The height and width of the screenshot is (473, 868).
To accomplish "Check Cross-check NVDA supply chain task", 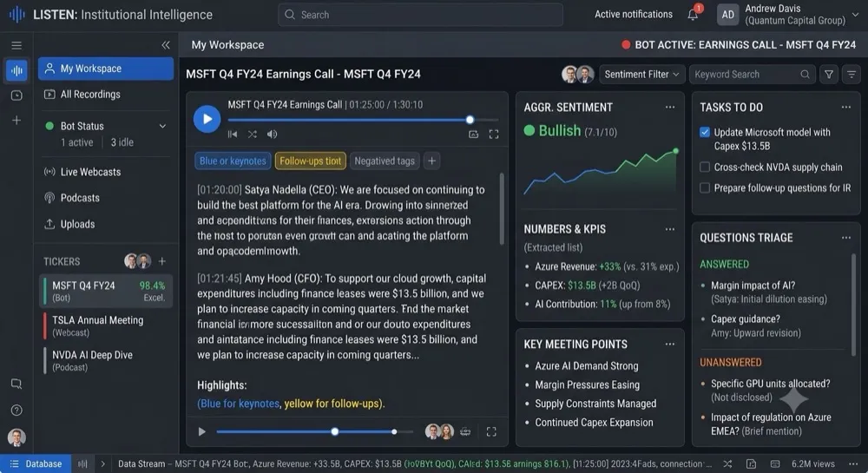I will pyautogui.click(x=705, y=168).
